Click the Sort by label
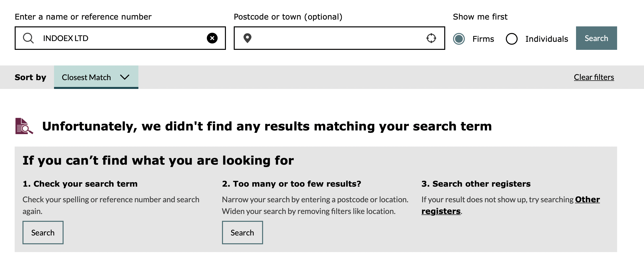Image resolution: width=644 pixels, height=277 pixels. (30, 77)
